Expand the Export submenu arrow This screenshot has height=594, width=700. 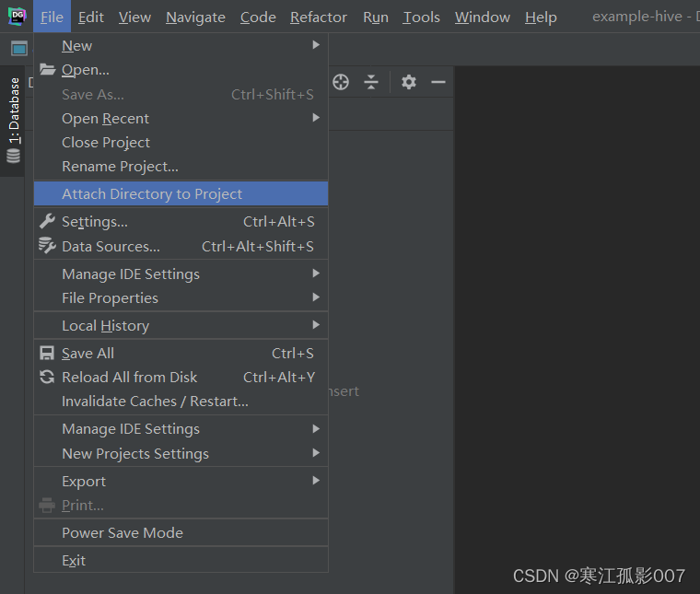click(x=316, y=481)
